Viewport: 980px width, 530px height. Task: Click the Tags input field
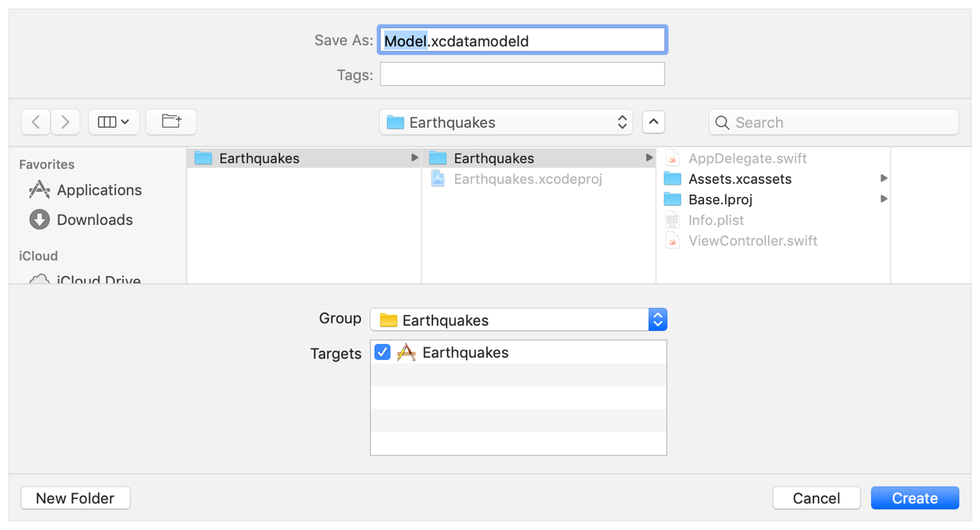[x=522, y=74]
